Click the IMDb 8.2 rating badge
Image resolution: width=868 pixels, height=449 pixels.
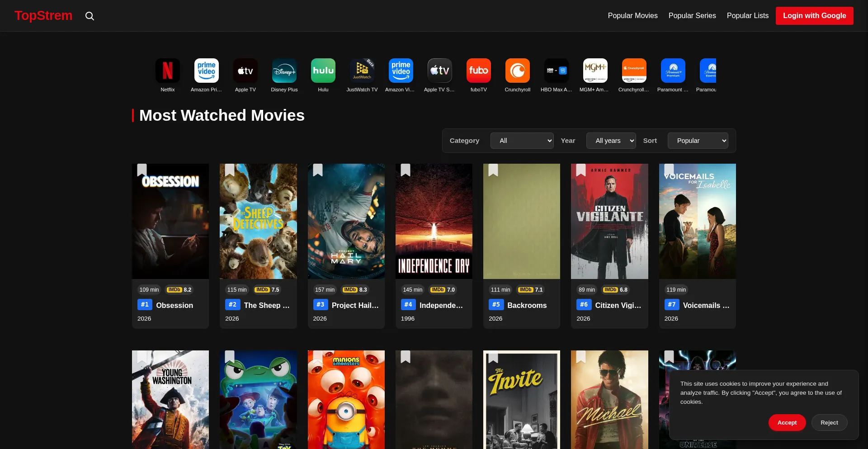pos(179,290)
